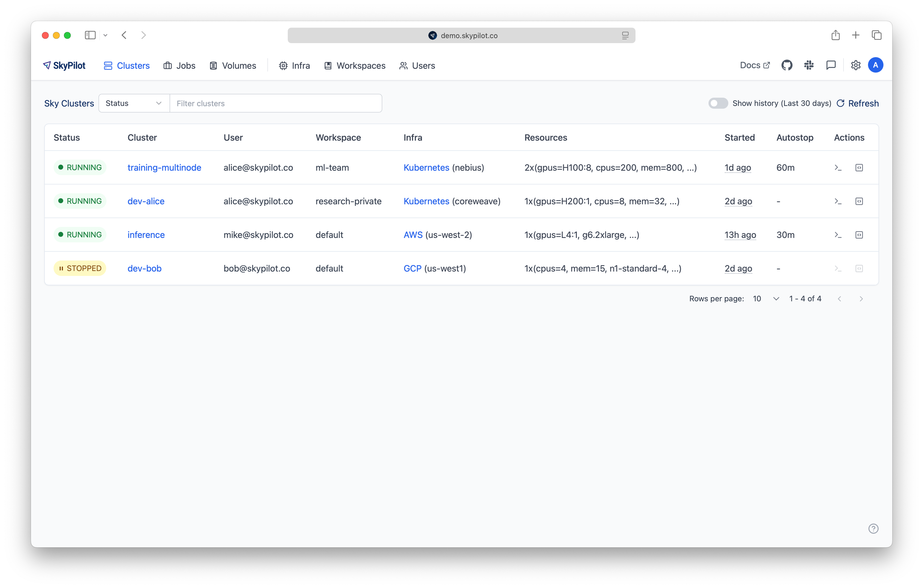Click the 60m autostop value
923x588 pixels.
tap(786, 168)
